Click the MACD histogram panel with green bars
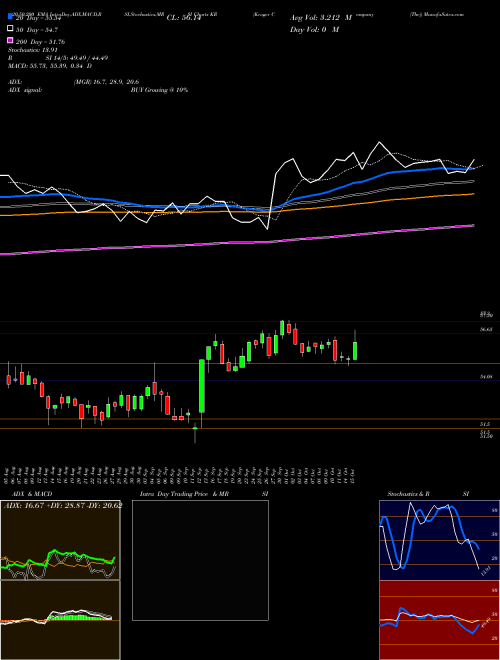Image resolution: width=500 pixels, height=660 pixels. [60, 620]
